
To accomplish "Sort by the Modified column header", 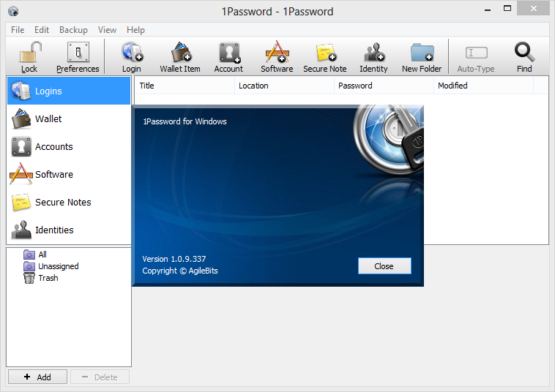I will 483,86.
